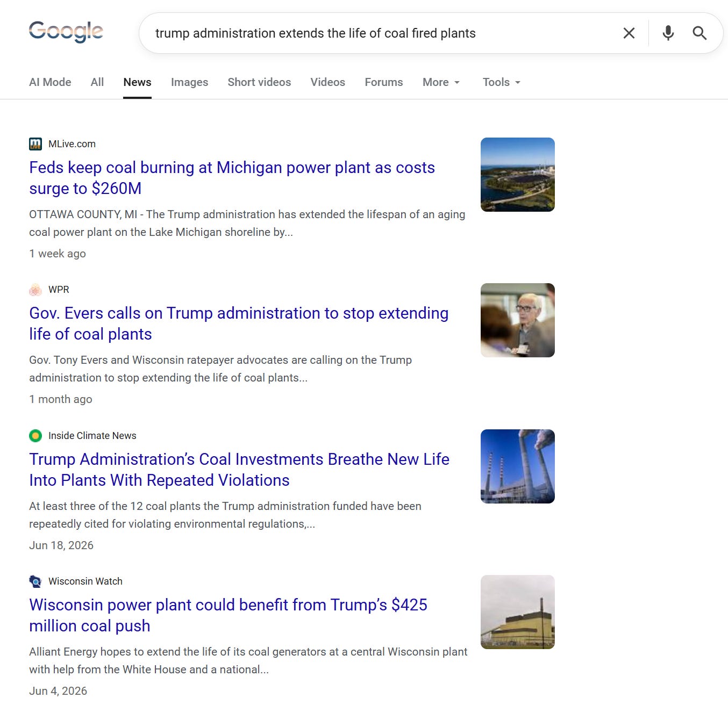Click the smokestacks thumbnail image
This screenshot has height=705, width=728.
click(518, 466)
